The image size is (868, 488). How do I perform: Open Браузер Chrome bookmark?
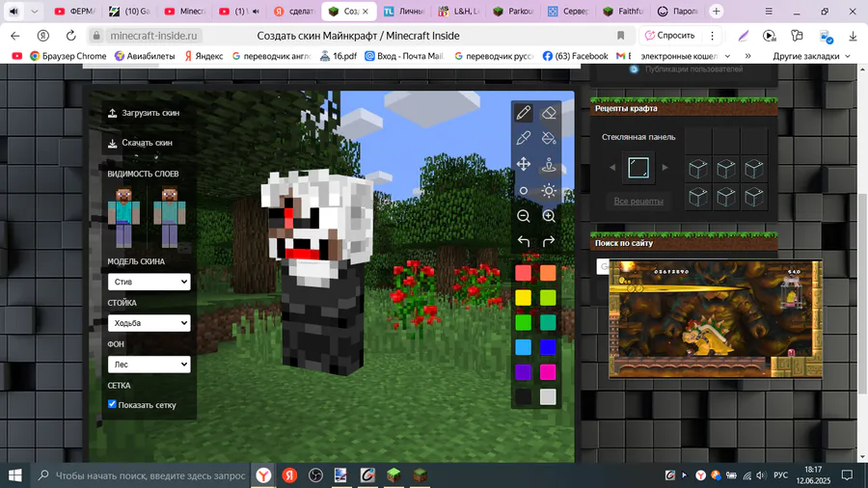(68, 56)
